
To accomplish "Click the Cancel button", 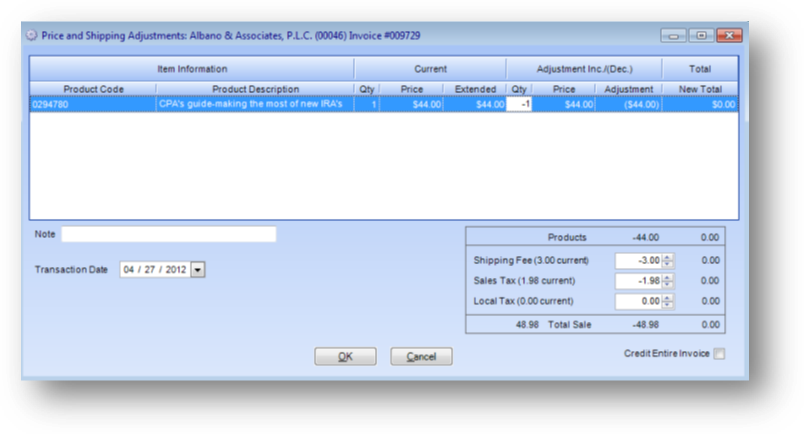I will (421, 357).
